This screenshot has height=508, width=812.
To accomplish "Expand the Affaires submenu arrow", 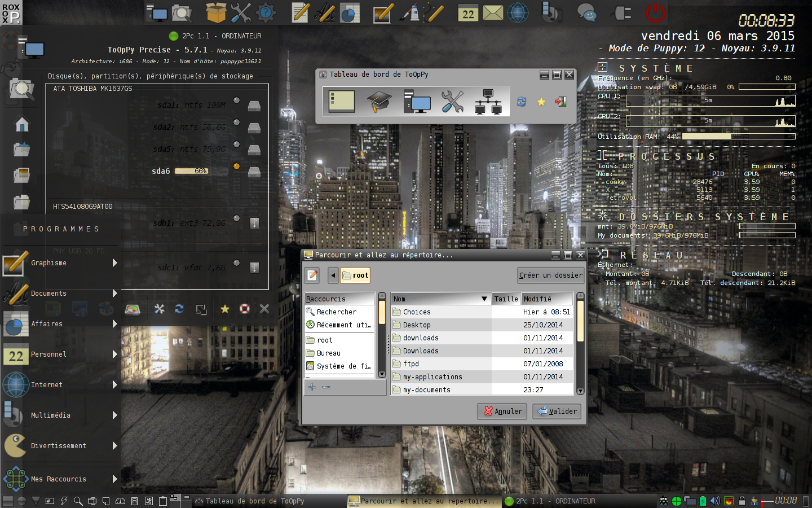I will coord(115,324).
